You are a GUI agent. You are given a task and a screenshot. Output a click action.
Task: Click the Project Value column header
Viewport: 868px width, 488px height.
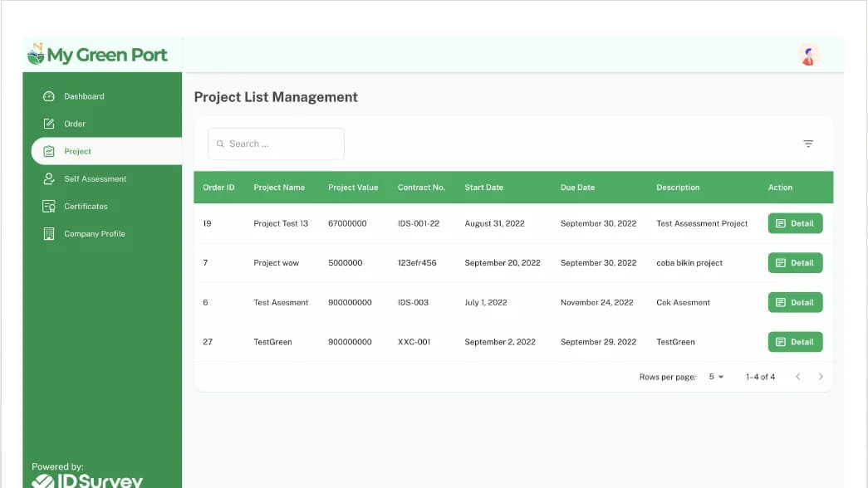(353, 188)
